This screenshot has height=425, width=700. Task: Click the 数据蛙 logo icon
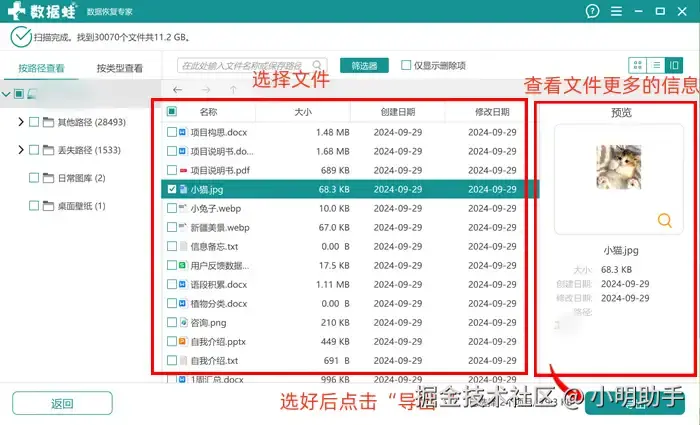[16, 10]
